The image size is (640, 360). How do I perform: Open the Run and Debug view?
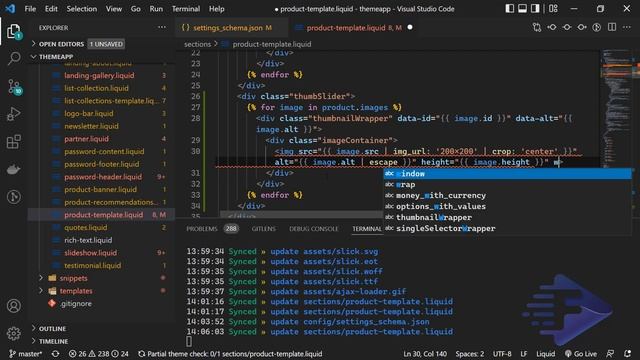(14, 114)
